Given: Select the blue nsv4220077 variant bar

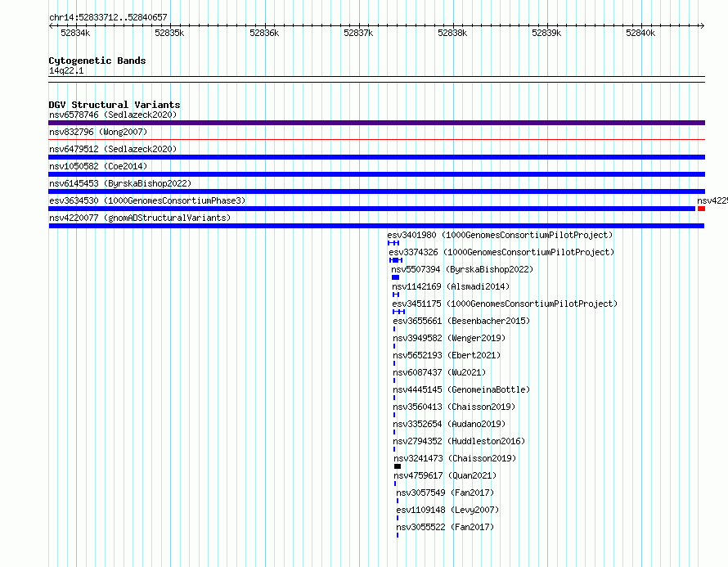Looking at the screenshot, I should [x=376, y=226].
